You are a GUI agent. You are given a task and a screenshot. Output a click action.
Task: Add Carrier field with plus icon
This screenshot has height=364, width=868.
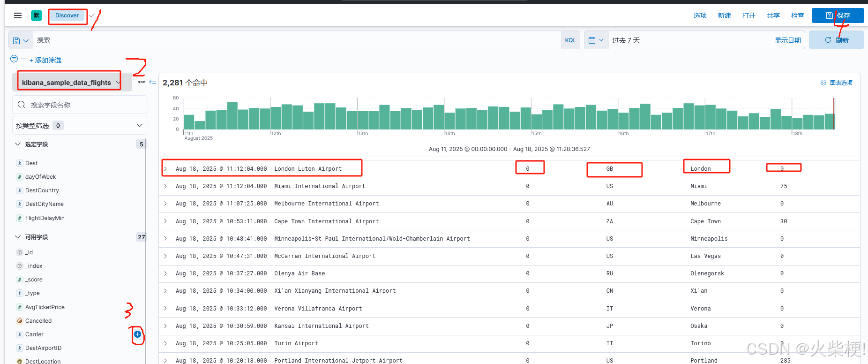[137, 334]
